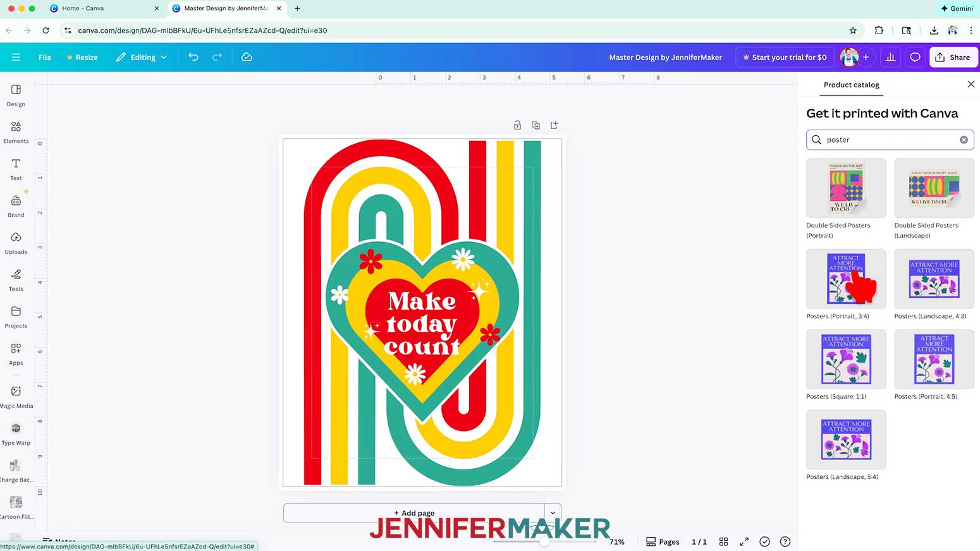Select Double Sided Posters (Portrait)
Screen dimensions: 980x551
tap(846, 198)
